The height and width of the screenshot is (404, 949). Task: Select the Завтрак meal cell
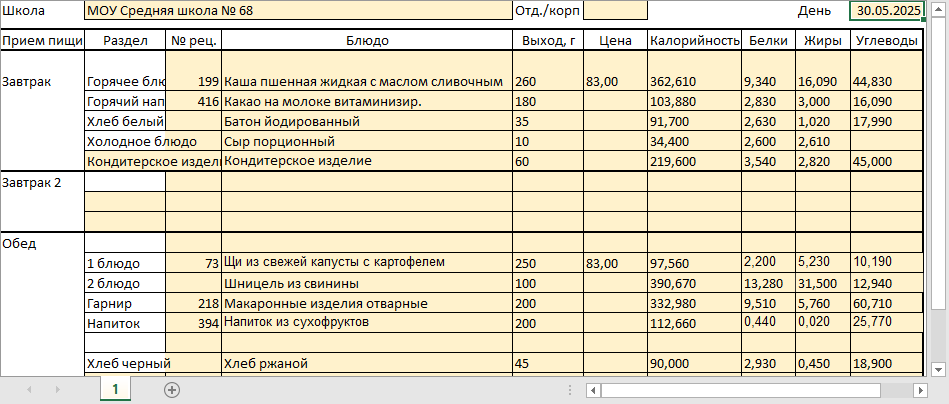(42, 71)
